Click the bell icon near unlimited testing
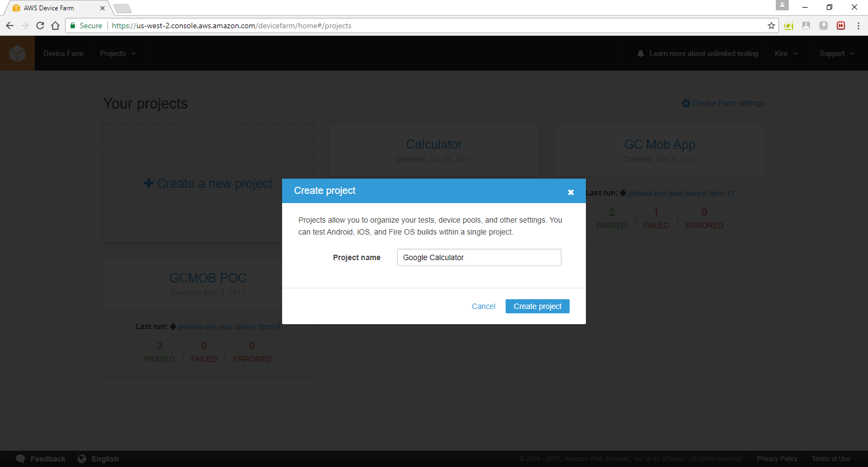868x467 pixels. 641,53
